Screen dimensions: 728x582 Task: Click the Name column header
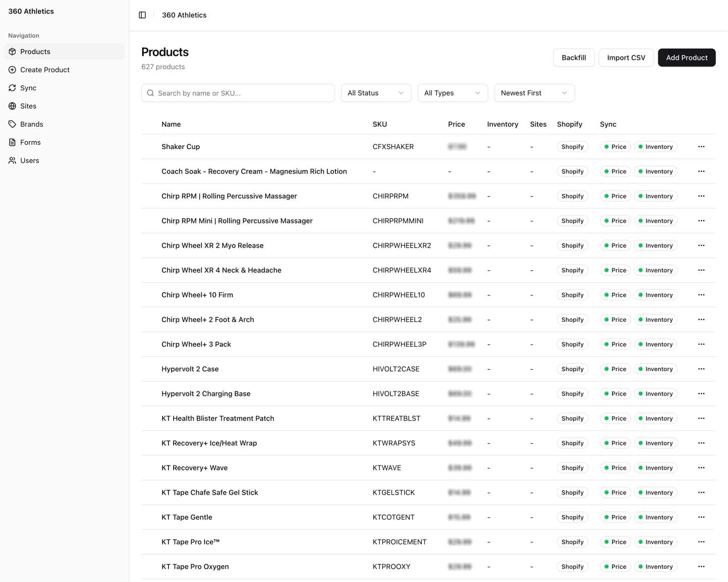pyautogui.click(x=171, y=124)
